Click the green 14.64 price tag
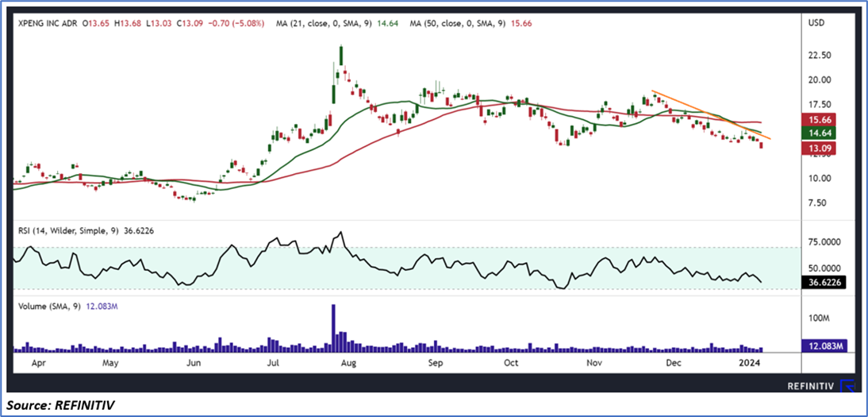Viewport: 868px width, 417px height. (820, 133)
